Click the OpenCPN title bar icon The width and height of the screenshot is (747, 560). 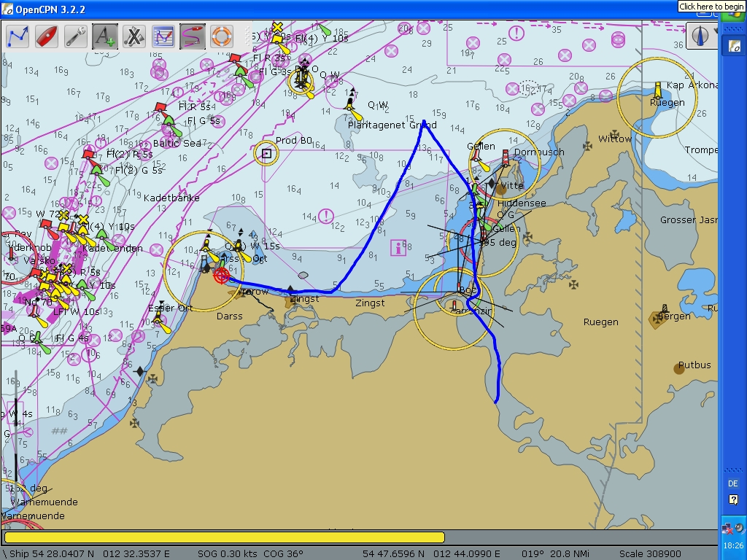tap(7, 9)
